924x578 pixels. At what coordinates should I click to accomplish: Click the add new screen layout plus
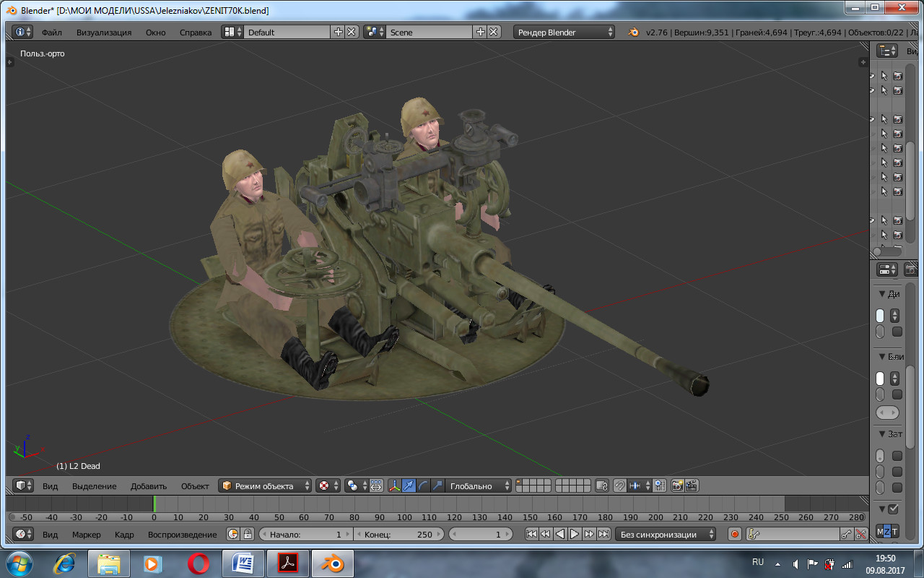pos(338,32)
